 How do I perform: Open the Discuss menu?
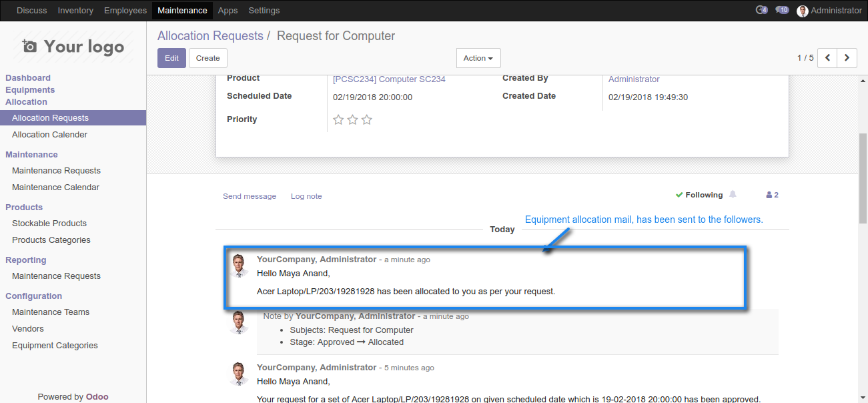pos(32,10)
